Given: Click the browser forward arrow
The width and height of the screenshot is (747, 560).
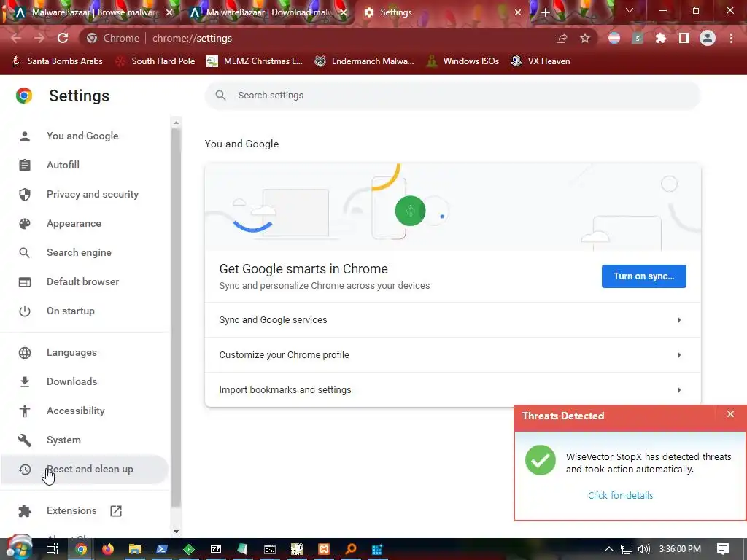Looking at the screenshot, I should tap(39, 38).
